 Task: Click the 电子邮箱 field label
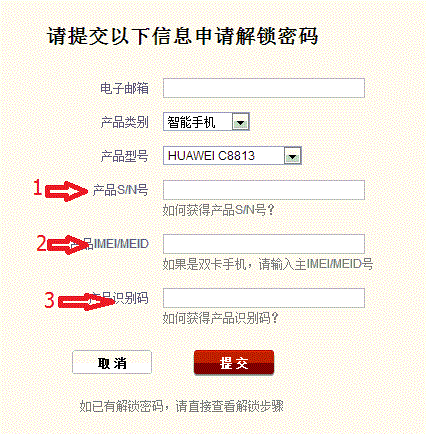[124, 88]
